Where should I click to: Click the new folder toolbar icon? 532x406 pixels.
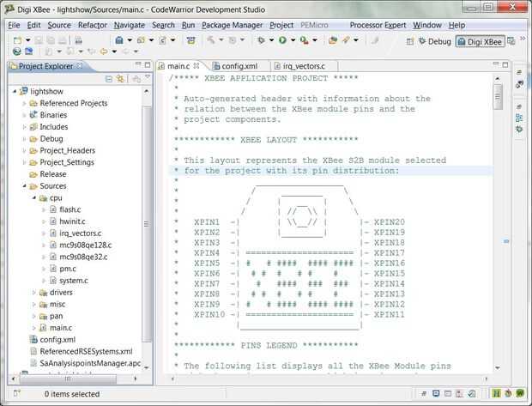pos(141,40)
